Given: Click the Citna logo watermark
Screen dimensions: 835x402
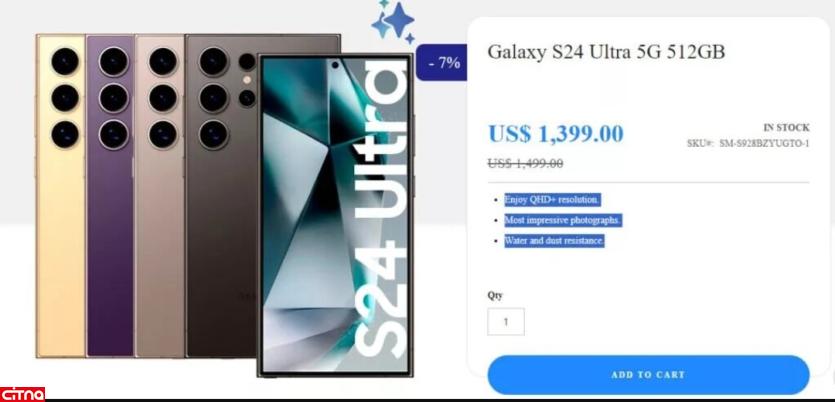Looking at the screenshot, I should (22, 394).
